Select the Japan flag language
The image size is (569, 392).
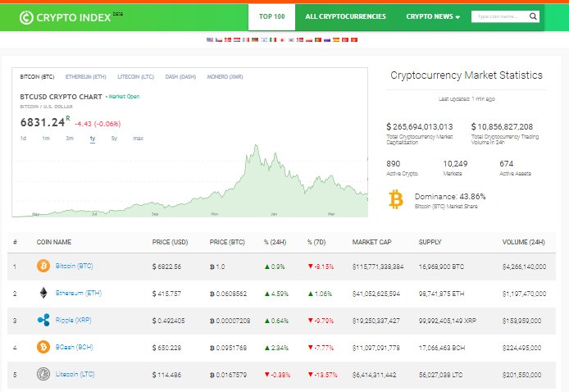click(282, 39)
